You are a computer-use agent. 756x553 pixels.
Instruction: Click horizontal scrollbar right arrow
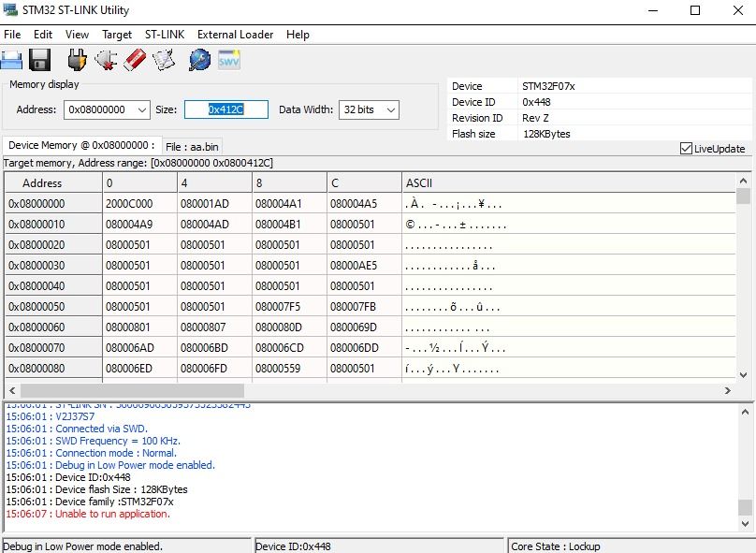click(728, 390)
